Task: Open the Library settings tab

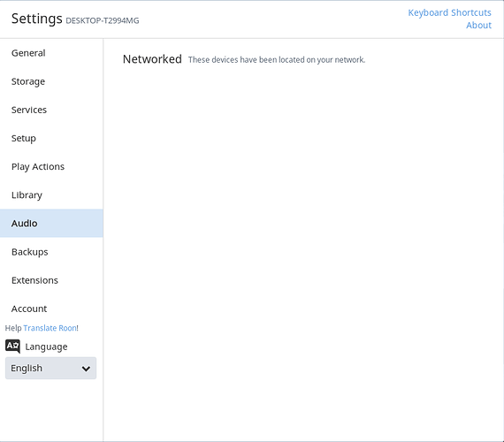Action: tap(51, 194)
